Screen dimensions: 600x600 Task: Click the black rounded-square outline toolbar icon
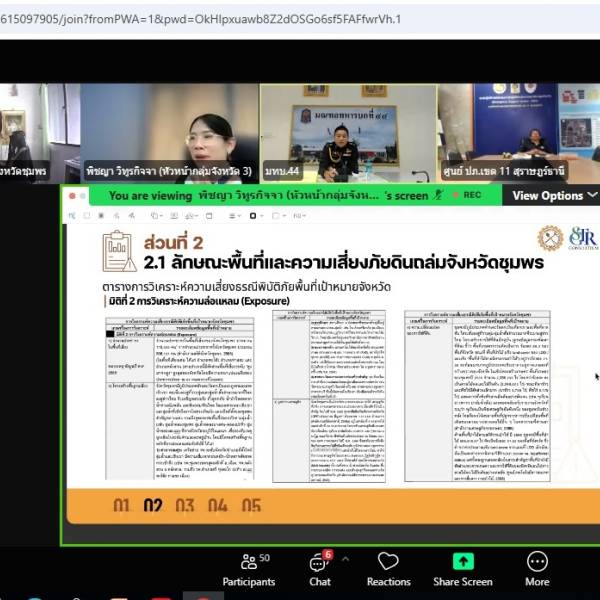click(x=253, y=216)
